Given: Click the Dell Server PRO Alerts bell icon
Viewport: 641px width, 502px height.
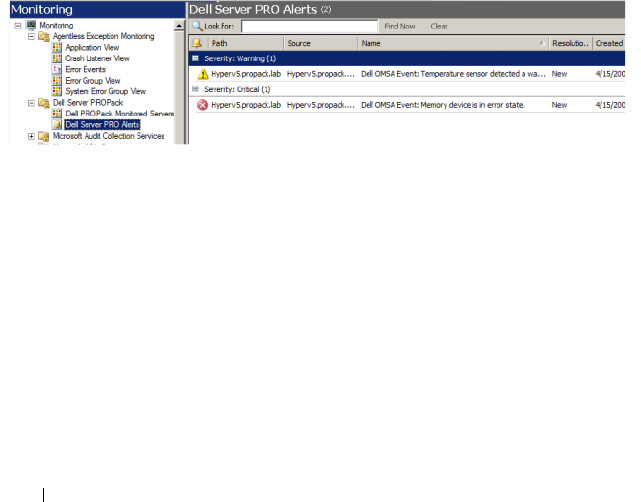Looking at the screenshot, I should 57,124.
